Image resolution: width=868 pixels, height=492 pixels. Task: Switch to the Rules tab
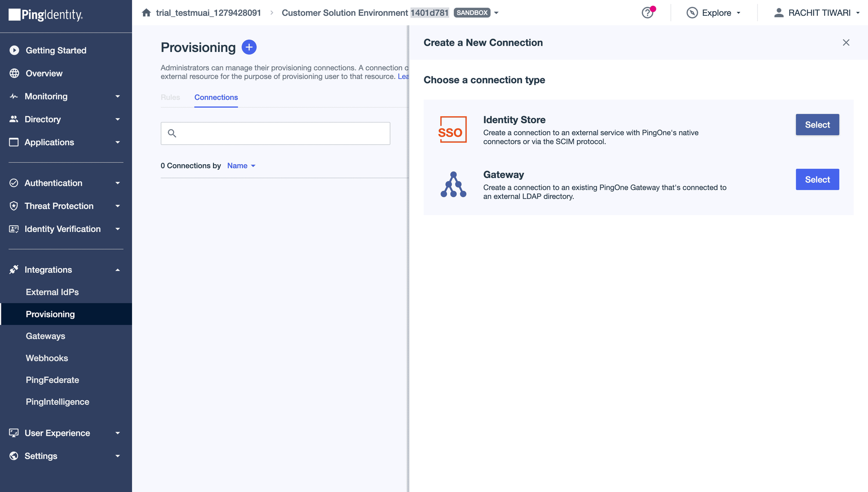coord(170,97)
